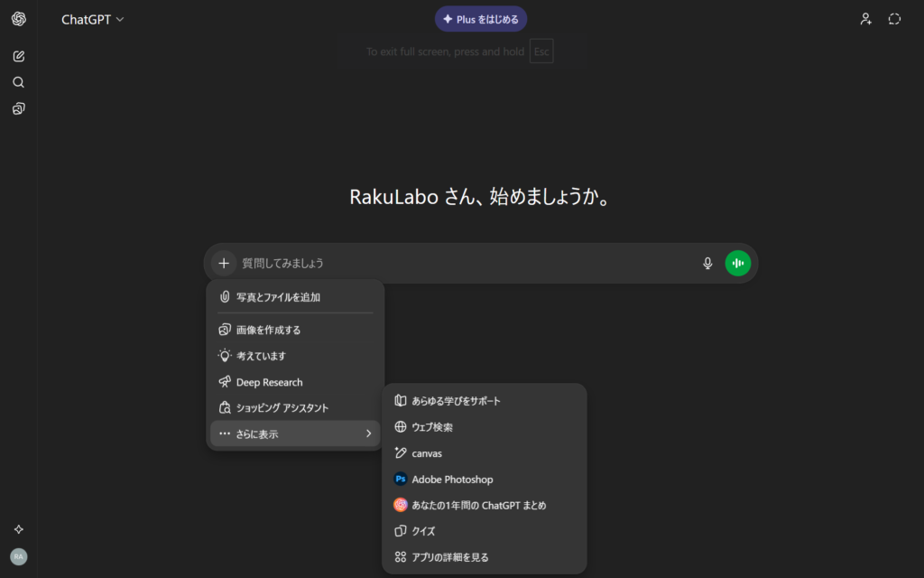This screenshot has width=924, height=578.
Task: Click the plus attachment button in prompt box
Action: click(224, 263)
